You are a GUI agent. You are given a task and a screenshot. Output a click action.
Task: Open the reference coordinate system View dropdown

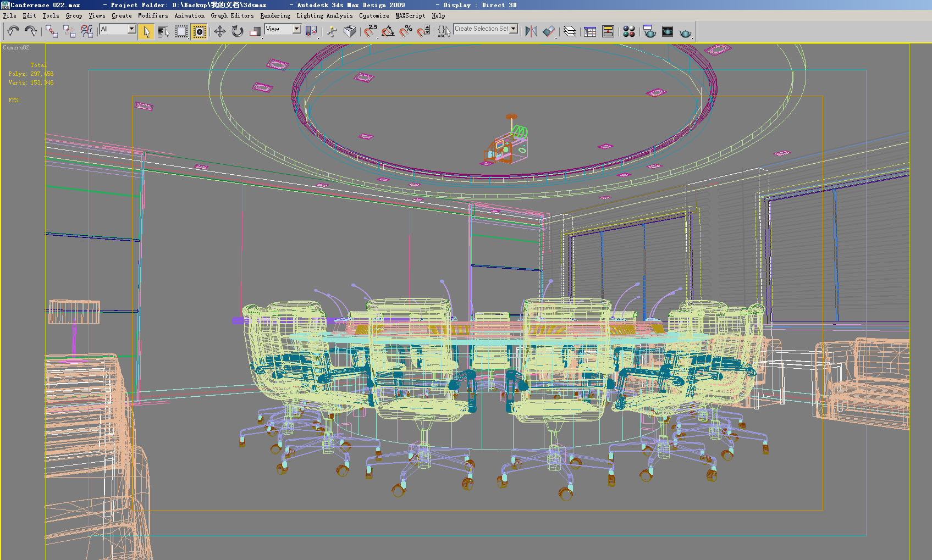coord(283,29)
